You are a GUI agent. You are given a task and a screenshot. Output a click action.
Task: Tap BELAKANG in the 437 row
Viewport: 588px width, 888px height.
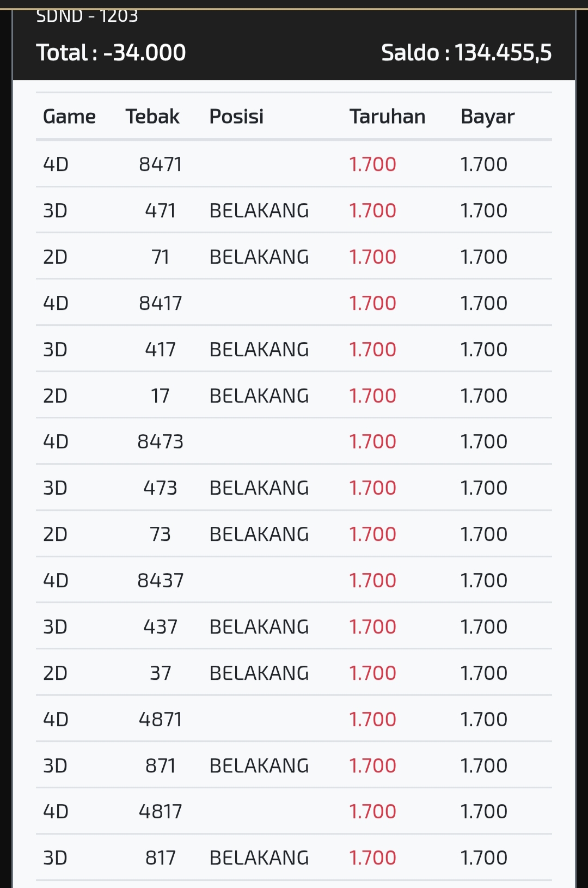(259, 627)
